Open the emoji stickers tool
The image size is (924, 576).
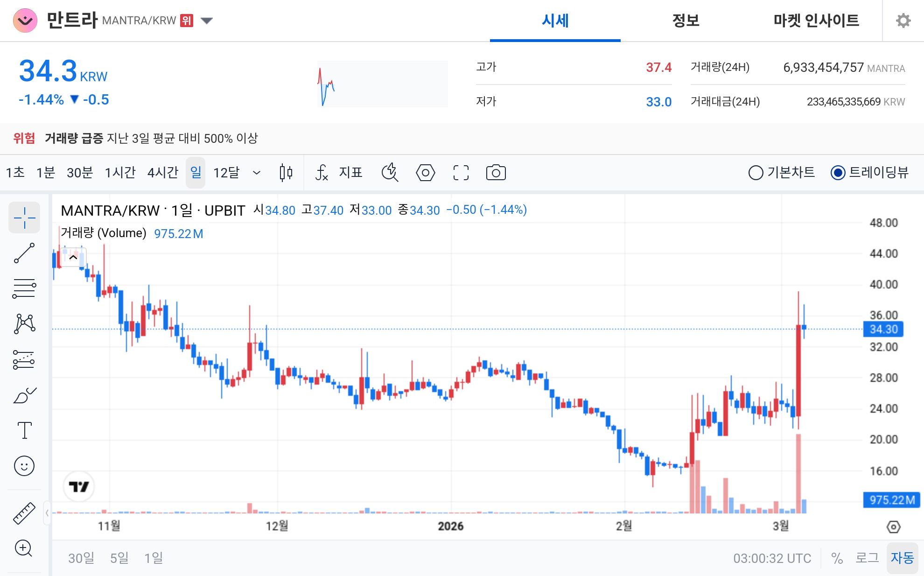coord(24,465)
